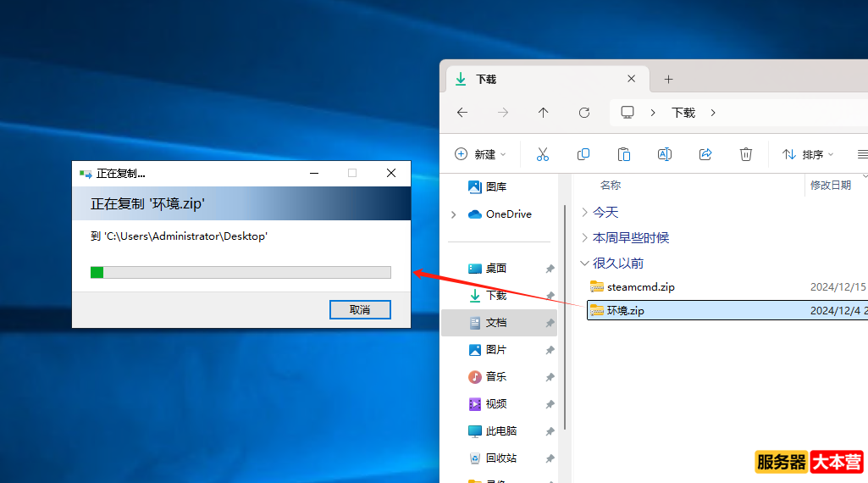Open the 排序 sort dropdown

click(x=808, y=154)
